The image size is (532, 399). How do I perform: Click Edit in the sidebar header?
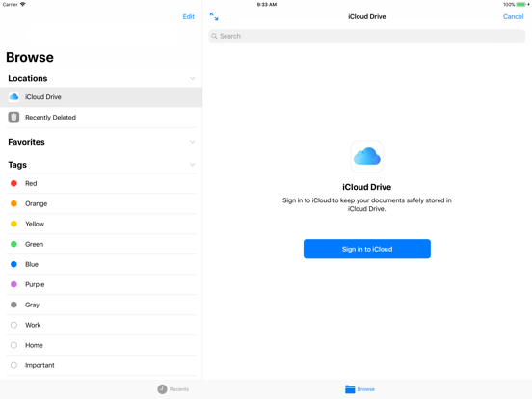[189, 17]
